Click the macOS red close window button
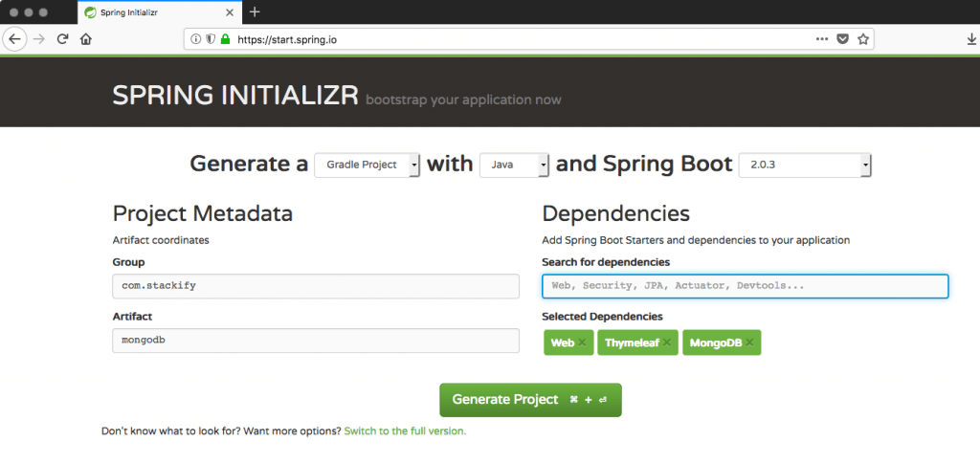Screen dimensions: 980x464 coord(13,11)
